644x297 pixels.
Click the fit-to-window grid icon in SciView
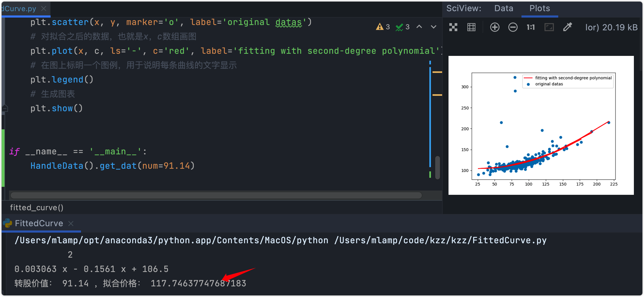453,27
